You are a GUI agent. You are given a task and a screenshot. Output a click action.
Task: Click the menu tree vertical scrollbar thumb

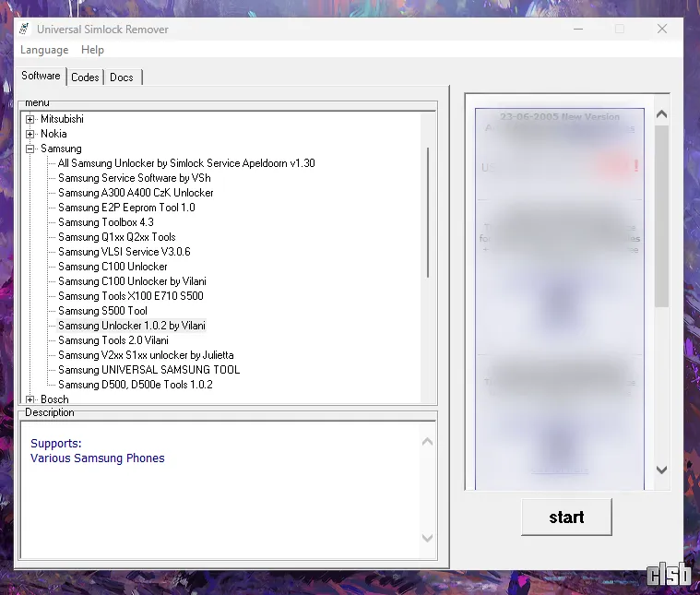pyautogui.click(x=428, y=212)
